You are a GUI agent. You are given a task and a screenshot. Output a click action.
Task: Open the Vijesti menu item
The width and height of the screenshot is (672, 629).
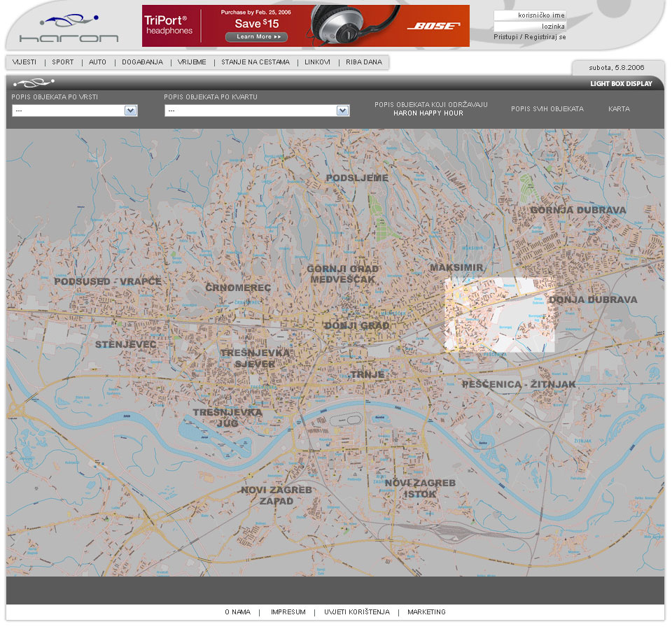point(24,62)
